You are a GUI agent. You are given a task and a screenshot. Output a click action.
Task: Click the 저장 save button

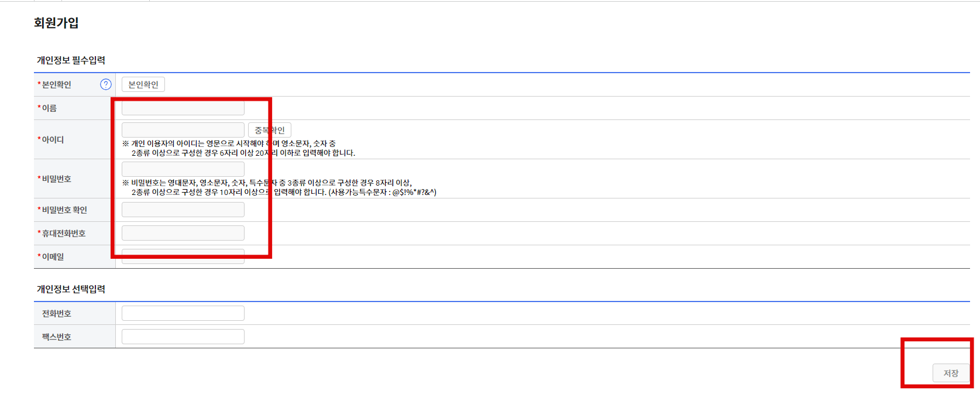[x=951, y=373]
